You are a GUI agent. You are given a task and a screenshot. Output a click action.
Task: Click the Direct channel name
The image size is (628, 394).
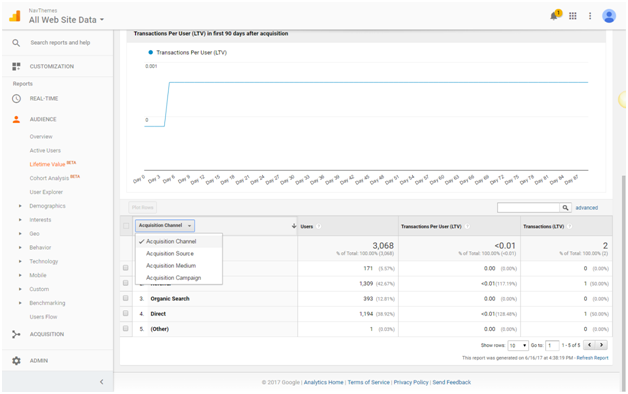158,314
